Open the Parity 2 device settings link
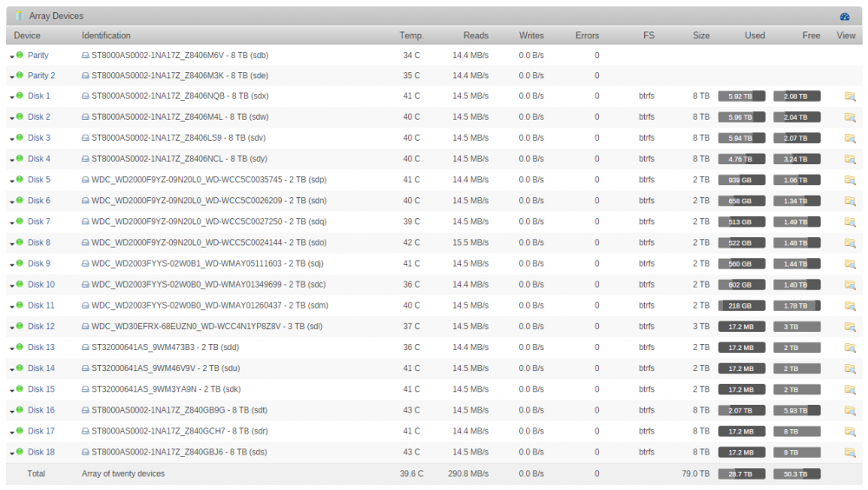Image resolution: width=868 pixels, height=490 pixels. pos(42,76)
